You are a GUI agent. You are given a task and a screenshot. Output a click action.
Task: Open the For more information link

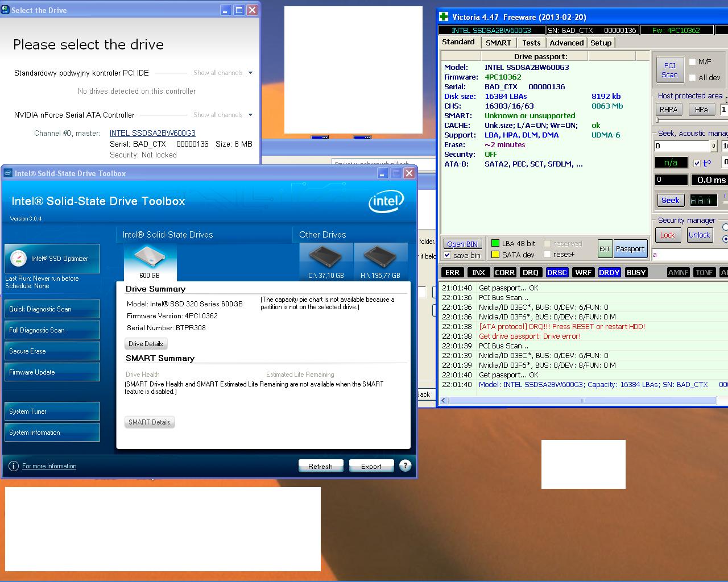[49, 466]
